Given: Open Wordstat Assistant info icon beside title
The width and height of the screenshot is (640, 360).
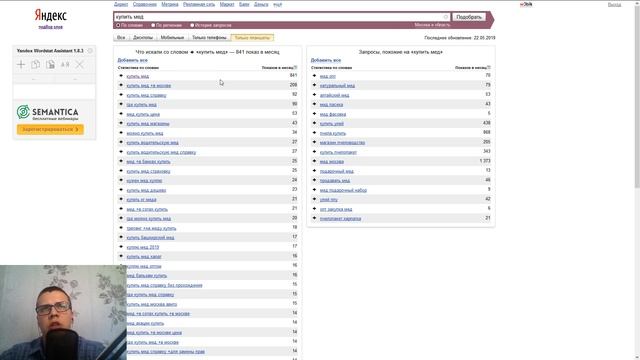Looking at the screenshot, I should 90,51.
